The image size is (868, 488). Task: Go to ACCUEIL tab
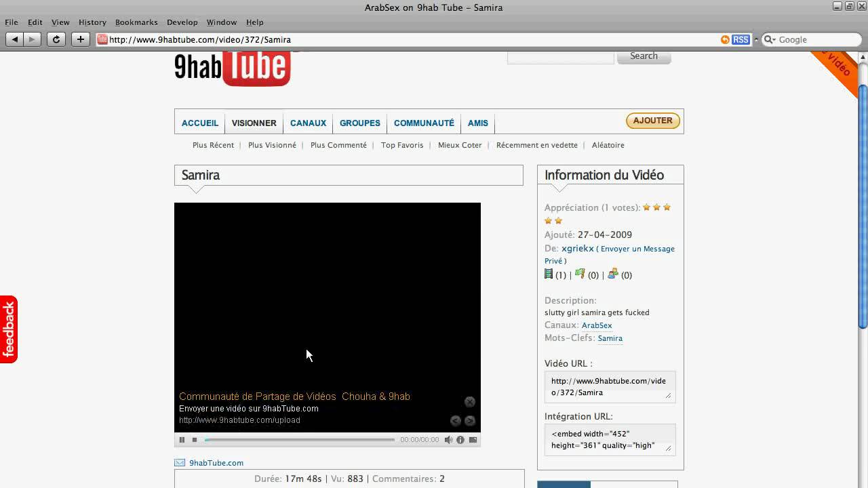pyautogui.click(x=200, y=123)
